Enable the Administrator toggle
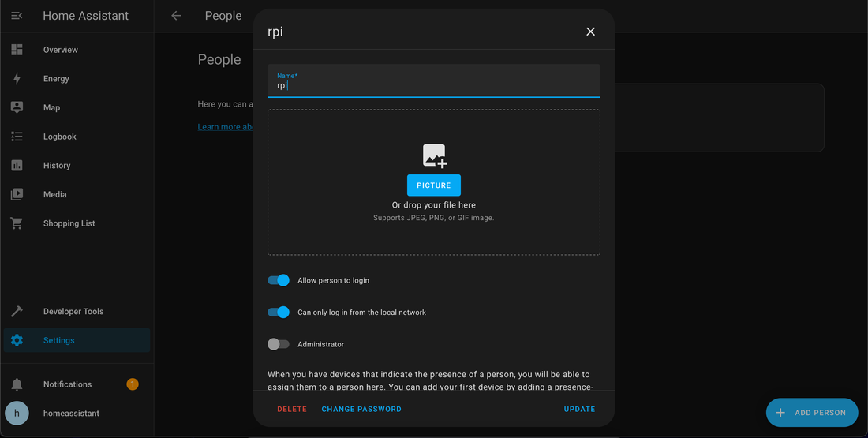This screenshot has width=868, height=438. 279,344
